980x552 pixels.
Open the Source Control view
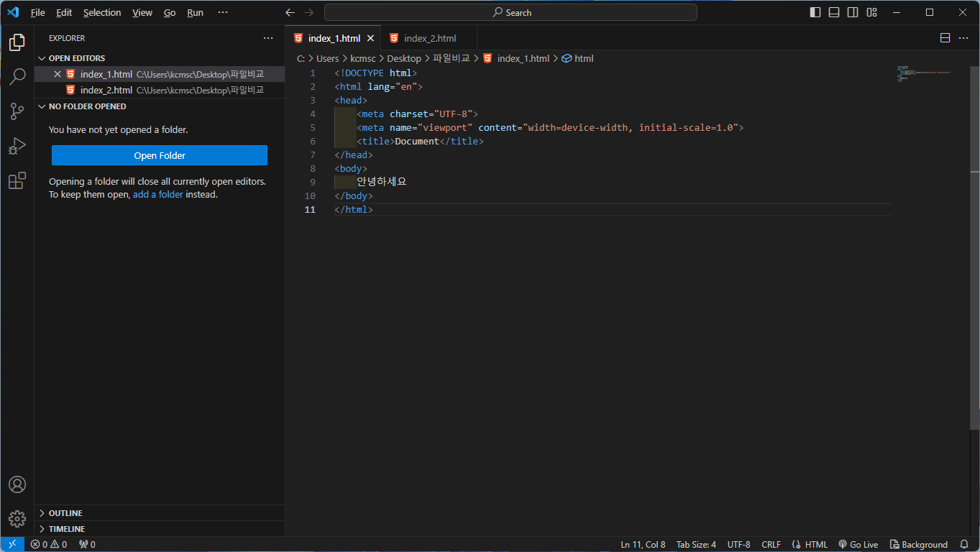click(x=17, y=111)
